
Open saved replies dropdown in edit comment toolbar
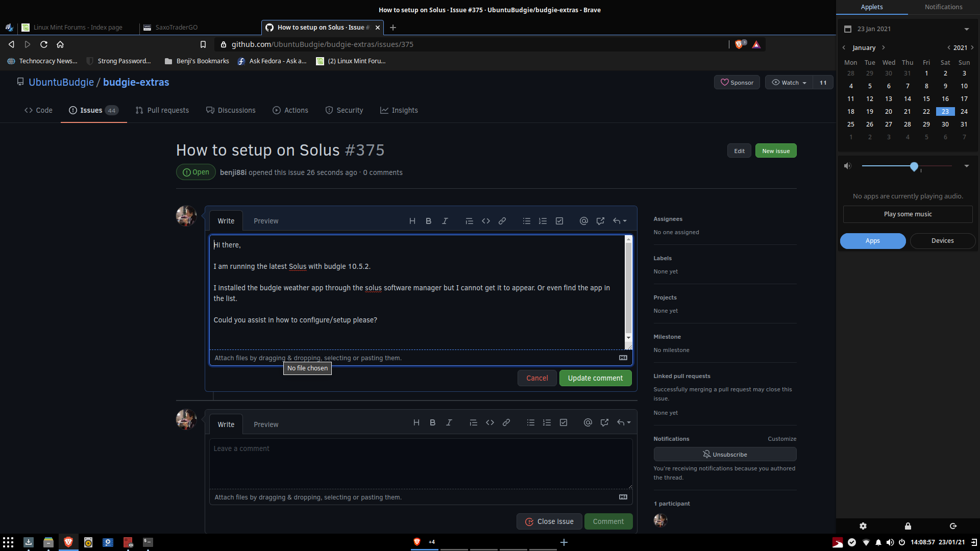(620, 221)
